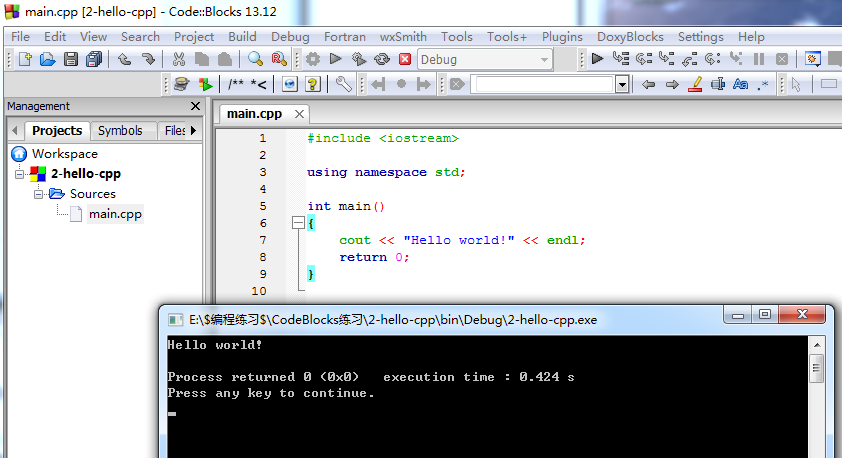Select the Projects tab
This screenshot has height=458, width=842.
click(57, 130)
